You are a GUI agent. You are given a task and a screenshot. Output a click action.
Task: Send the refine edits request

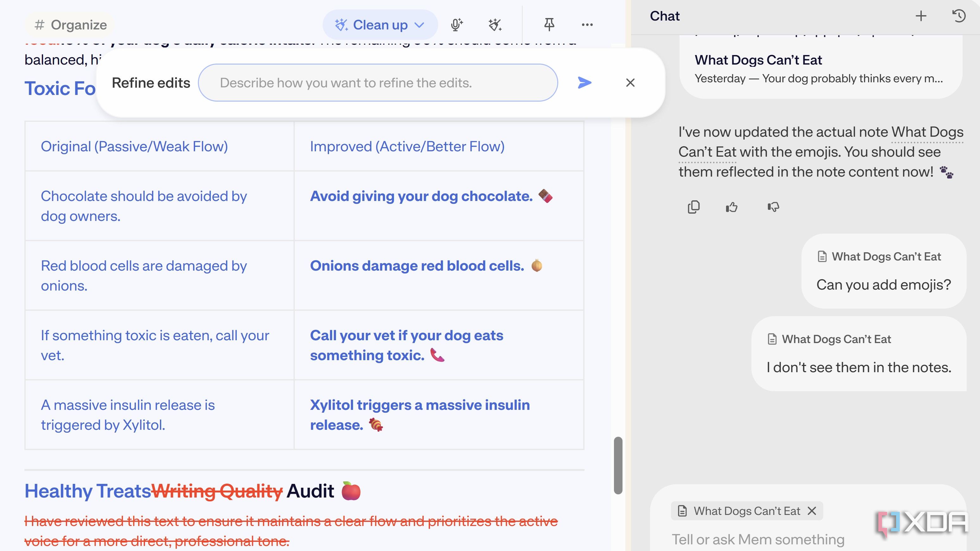pyautogui.click(x=584, y=83)
